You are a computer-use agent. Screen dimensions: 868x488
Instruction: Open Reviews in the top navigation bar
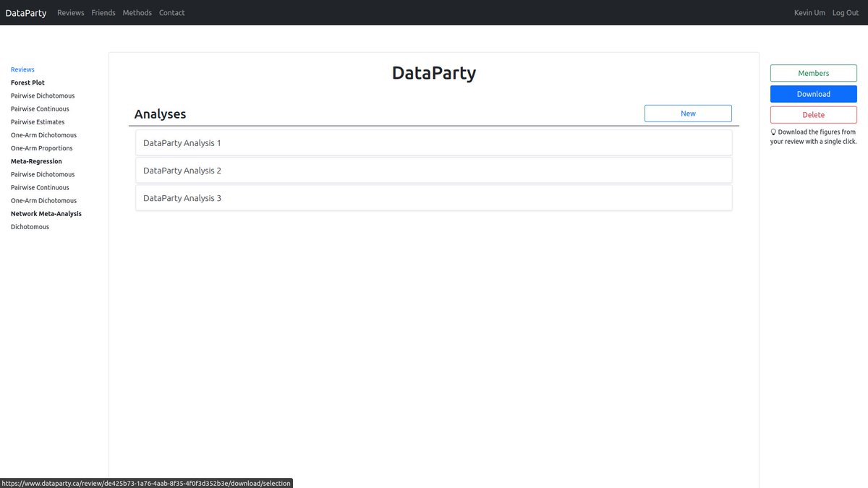[71, 13]
